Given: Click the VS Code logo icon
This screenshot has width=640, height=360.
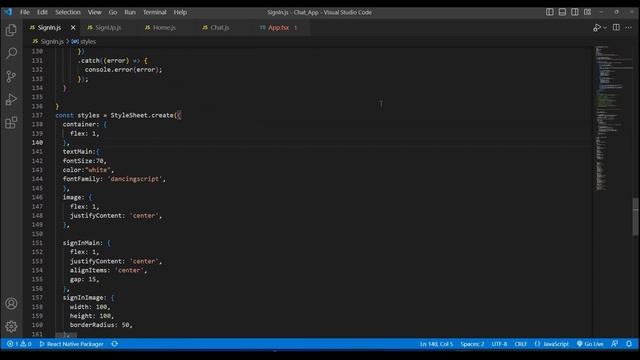Looking at the screenshot, I should coord(8,12).
